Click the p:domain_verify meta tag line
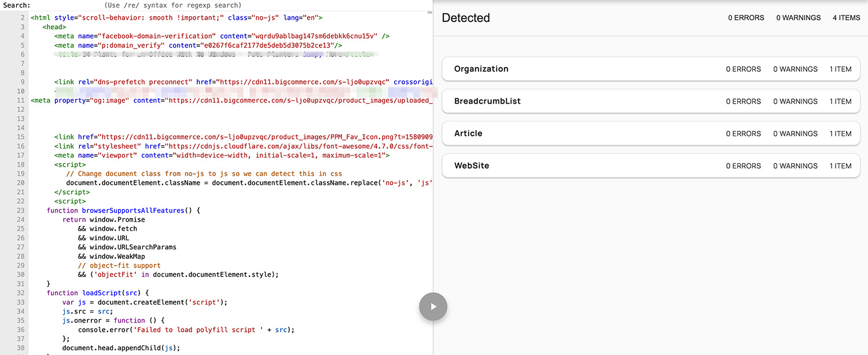 tap(198, 45)
